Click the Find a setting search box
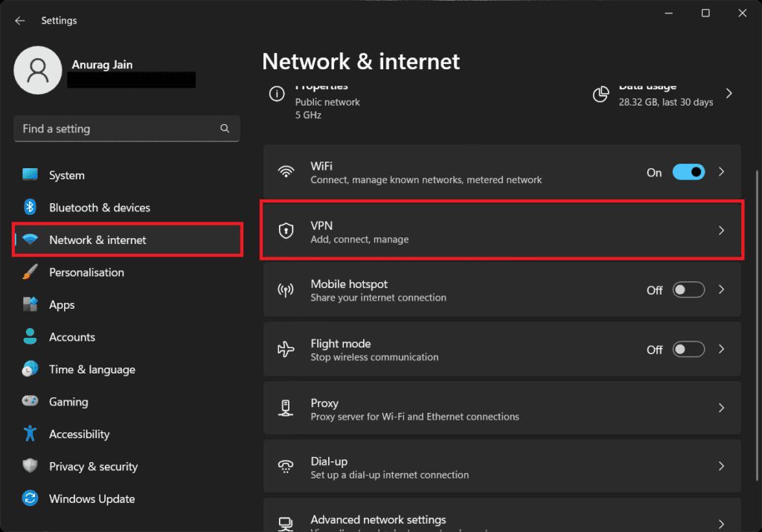762x532 pixels. [x=127, y=128]
